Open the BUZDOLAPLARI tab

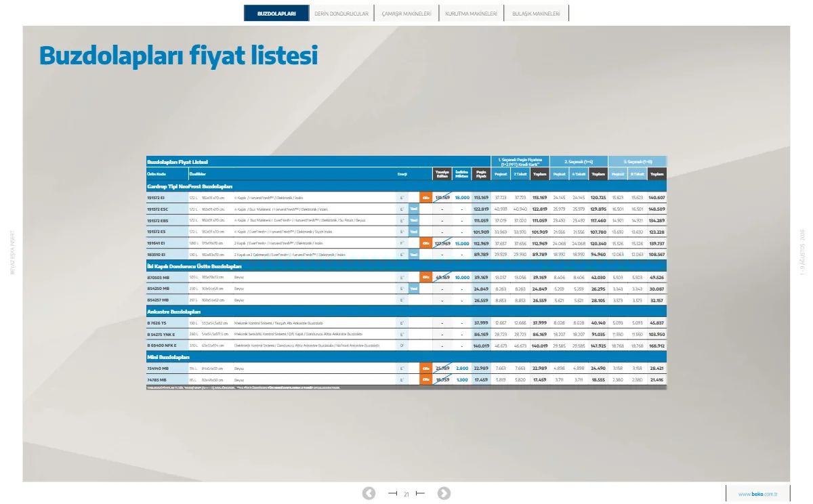point(276,14)
